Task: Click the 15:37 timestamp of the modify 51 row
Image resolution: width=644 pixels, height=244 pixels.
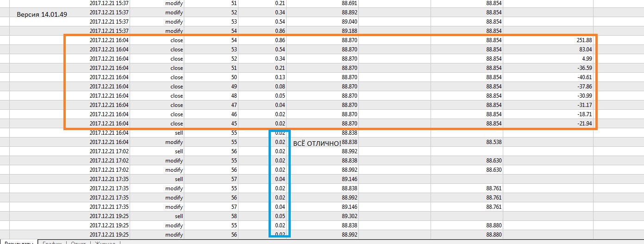Action: point(109,3)
